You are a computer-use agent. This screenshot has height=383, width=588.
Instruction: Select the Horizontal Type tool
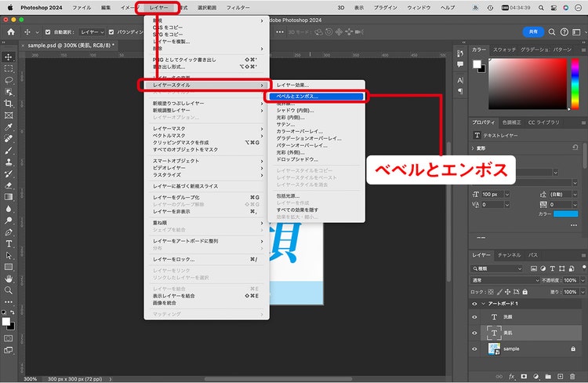9,244
